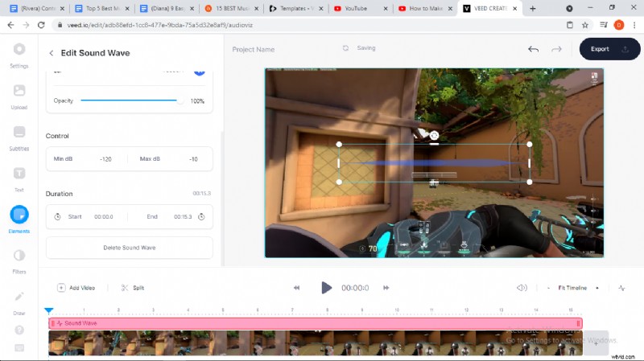The height and width of the screenshot is (361, 644).
Task: Select the Text tool in sidebar
Action: point(19,178)
